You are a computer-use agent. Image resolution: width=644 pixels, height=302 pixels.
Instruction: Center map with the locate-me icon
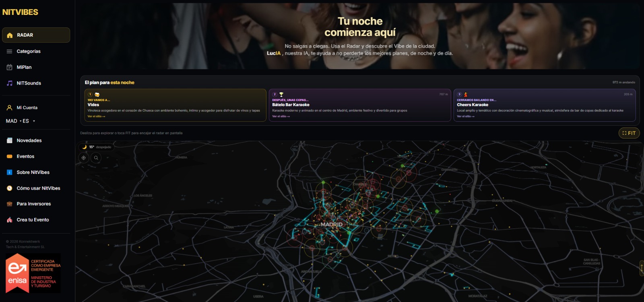tap(84, 158)
